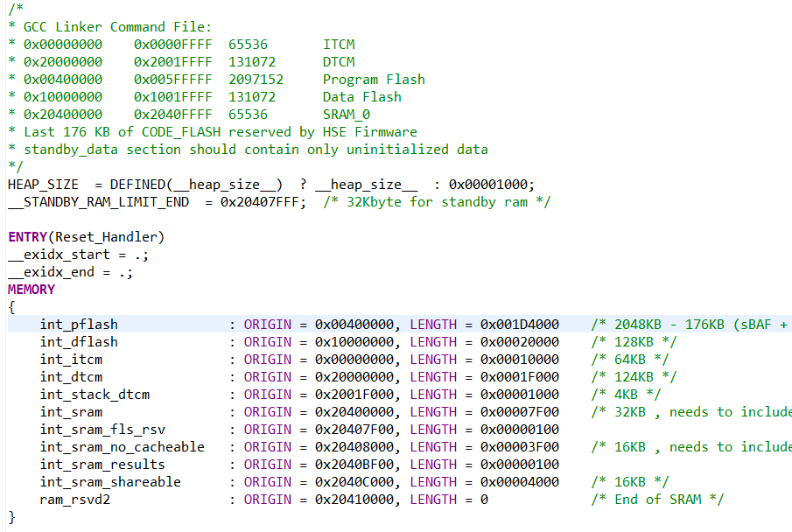The height and width of the screenshot is (532, 792).
Task: Click the origin value 0x10000000 of int_dflash
Action: [x=354, y=342]
